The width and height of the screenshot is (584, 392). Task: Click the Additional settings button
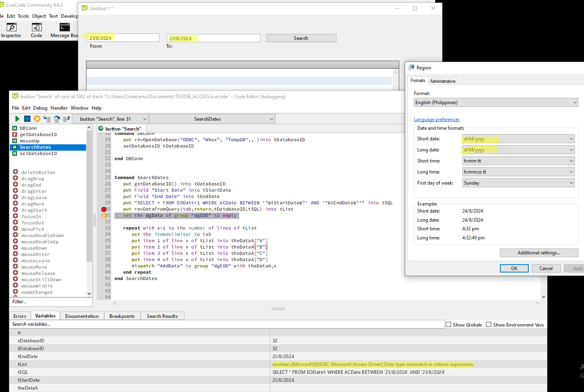[539, 253]
